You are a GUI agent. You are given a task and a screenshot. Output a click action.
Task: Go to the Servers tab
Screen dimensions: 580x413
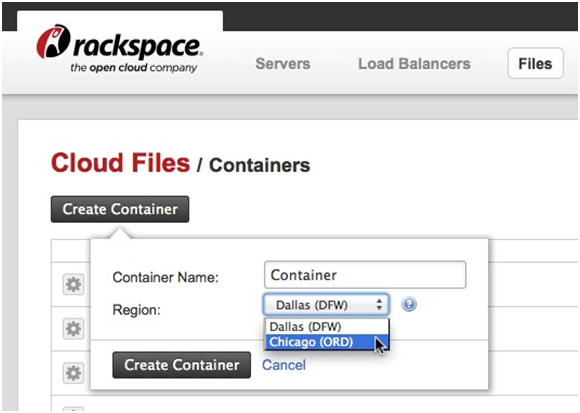pos(283,64)
